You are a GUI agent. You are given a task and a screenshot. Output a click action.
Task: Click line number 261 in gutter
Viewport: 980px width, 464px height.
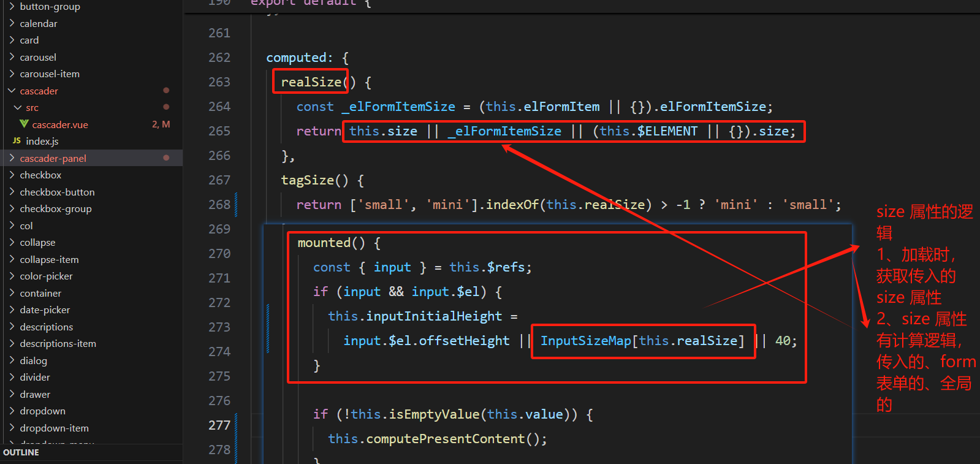219,33
